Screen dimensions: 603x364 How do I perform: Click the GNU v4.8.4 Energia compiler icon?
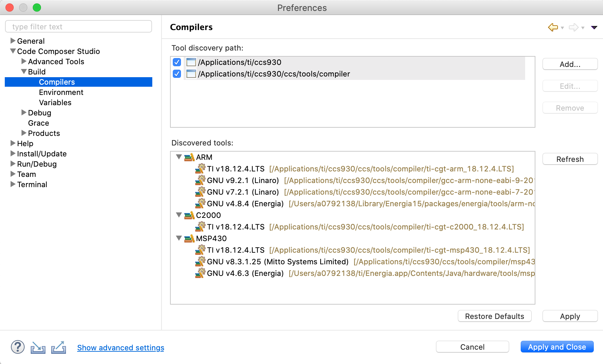[200, 203]
